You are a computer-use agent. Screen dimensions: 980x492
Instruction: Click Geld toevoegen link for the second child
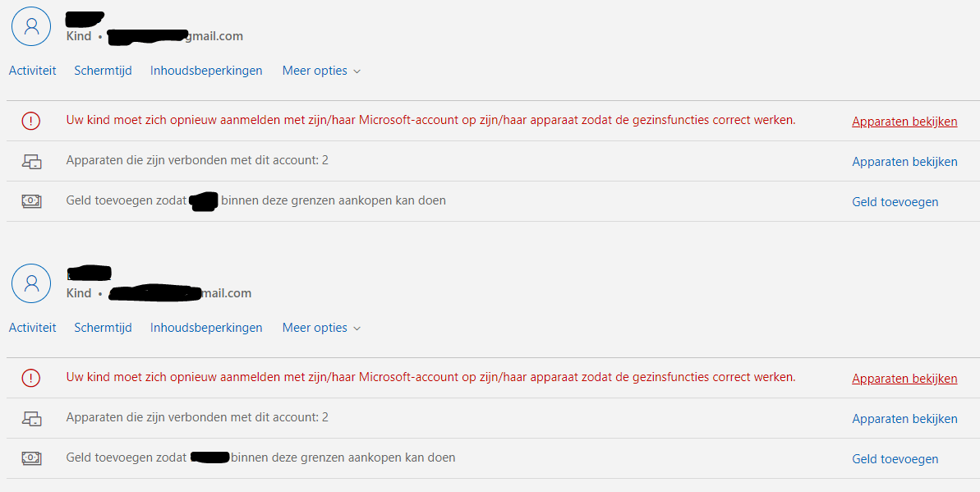895,459
